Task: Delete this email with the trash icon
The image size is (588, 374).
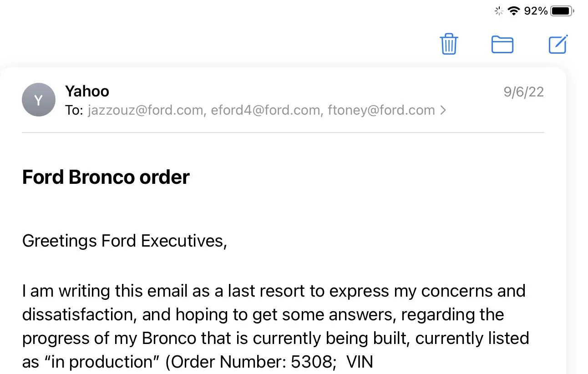Action: click(449, 44)
